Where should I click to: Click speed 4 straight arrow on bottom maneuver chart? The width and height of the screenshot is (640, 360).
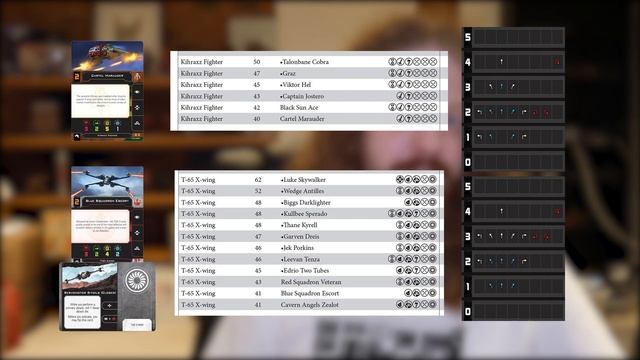click(502, 211)
